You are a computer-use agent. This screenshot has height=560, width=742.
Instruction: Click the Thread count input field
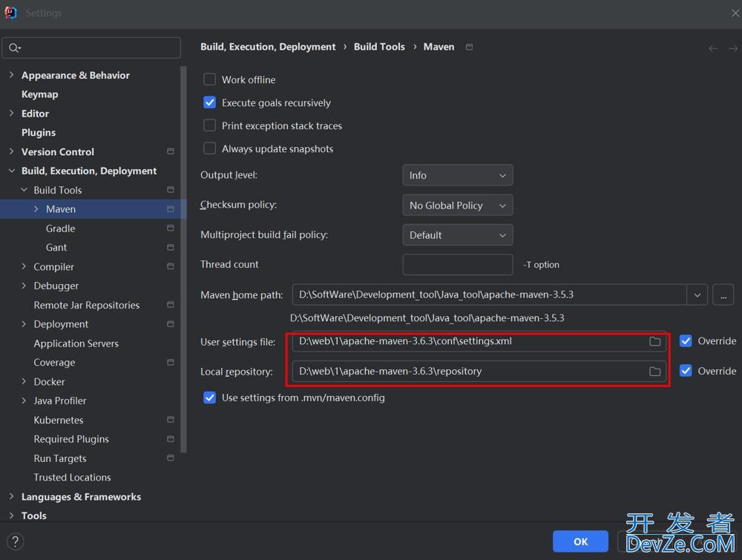pyautogui.click(x=457, y=265)
